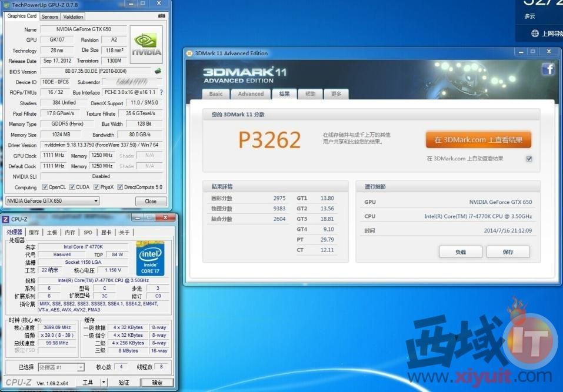Click the GPU-Z Name field

click(84, 29)
